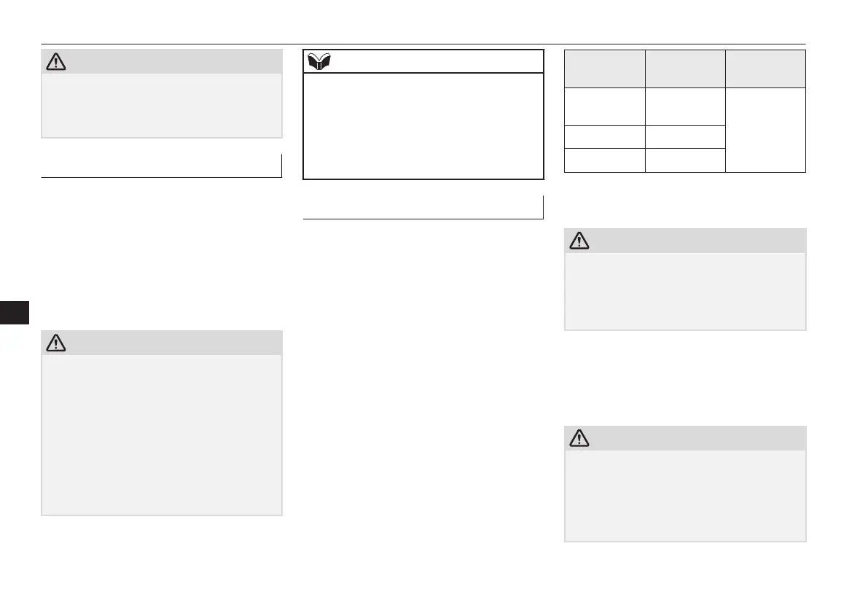Viewport: 868px width, 608px height.
Task: Click the warning triangle in the caution box below the table
Action: tap(580, 241)
